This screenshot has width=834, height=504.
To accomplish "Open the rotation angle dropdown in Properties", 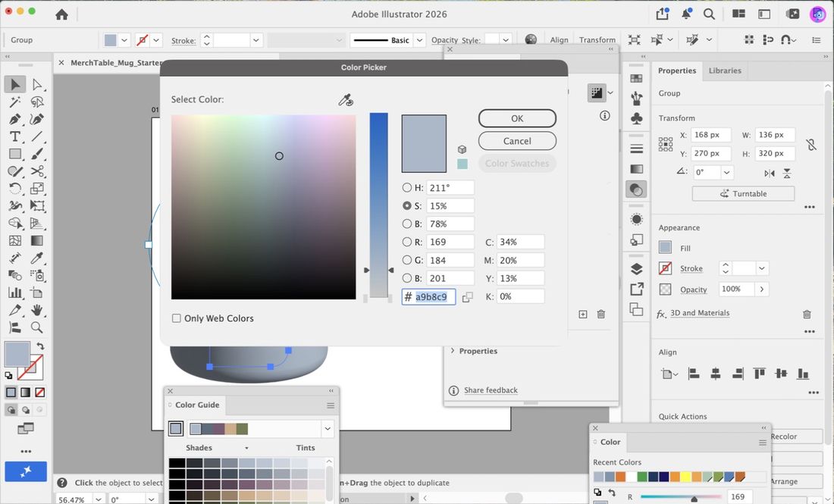I will point(726,172).
